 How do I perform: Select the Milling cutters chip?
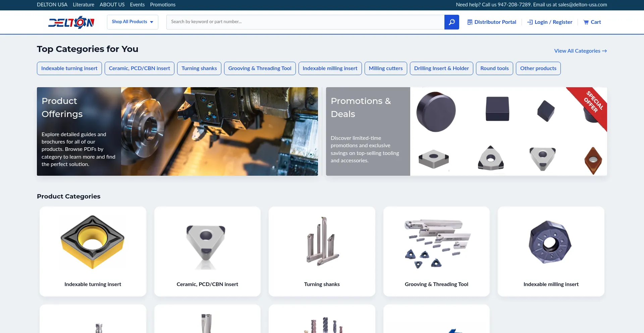pos(386,68)
